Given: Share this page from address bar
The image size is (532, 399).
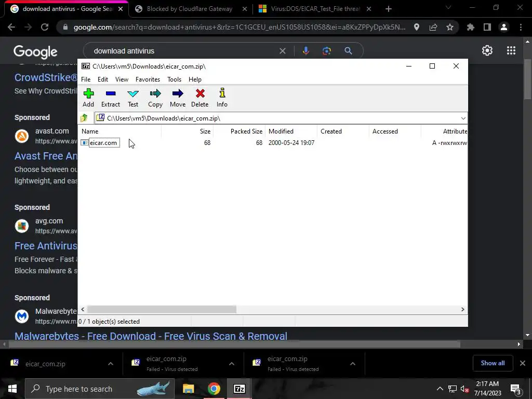Looking at the screenshot, I should click(433, 27).
